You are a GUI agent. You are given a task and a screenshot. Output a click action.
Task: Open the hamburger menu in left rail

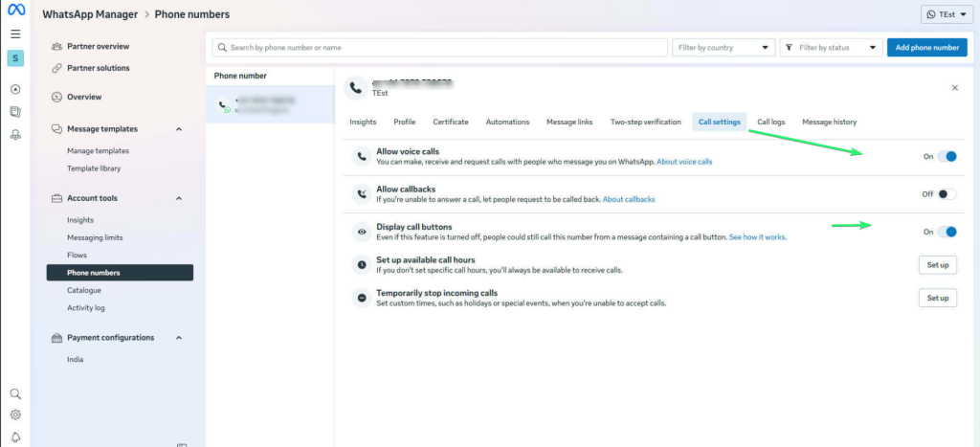click(x=15, y=34)
